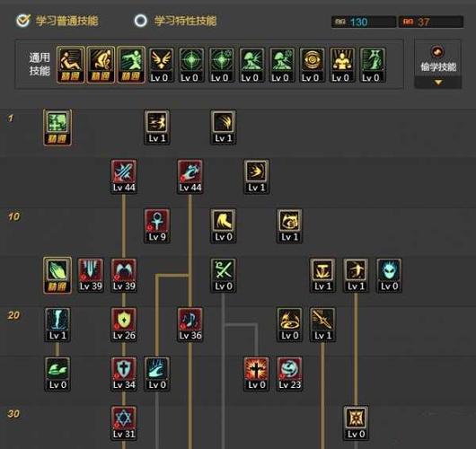The image size is (476, 449).
Task: Click the level 20 row marker
Action: point(13,315)
